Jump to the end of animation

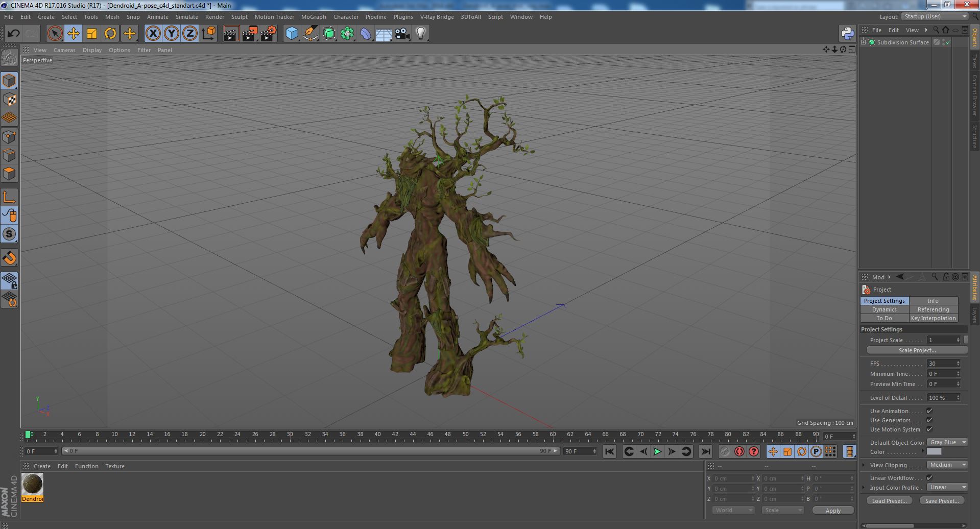point(705,451)
